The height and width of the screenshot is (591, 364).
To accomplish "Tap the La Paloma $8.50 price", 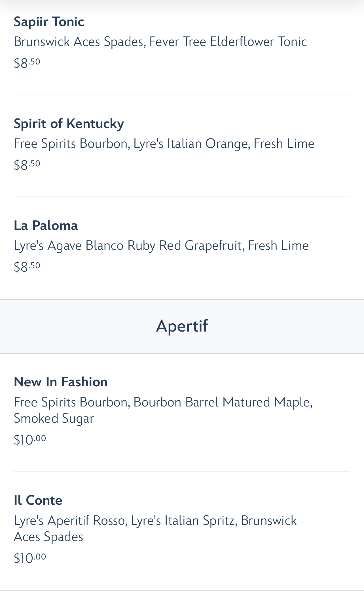I will pyautogui.click(x=27, y=267).
